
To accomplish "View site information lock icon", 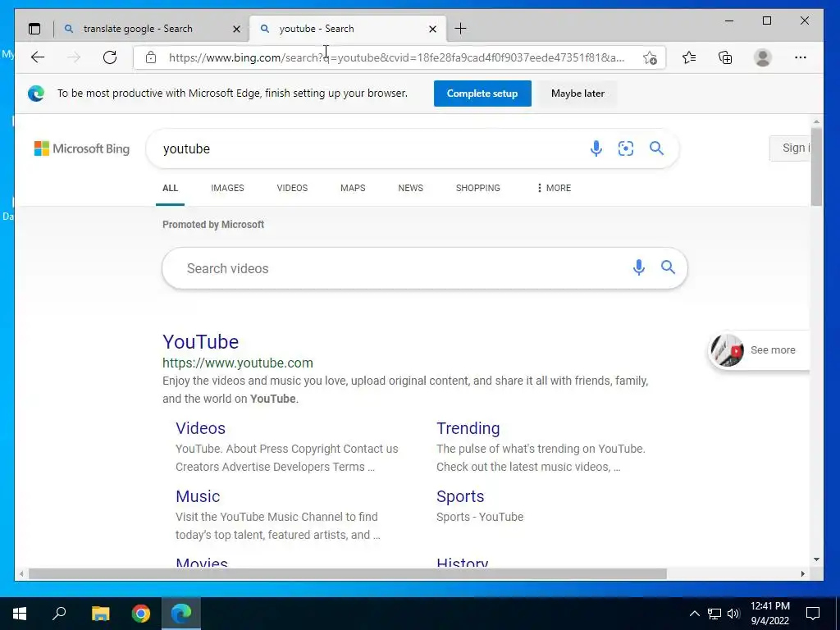I will pos(151,57).
